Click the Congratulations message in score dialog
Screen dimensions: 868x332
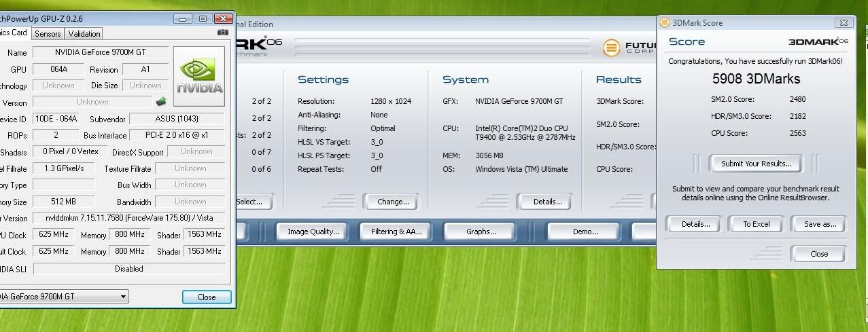(x=756, y=61)
